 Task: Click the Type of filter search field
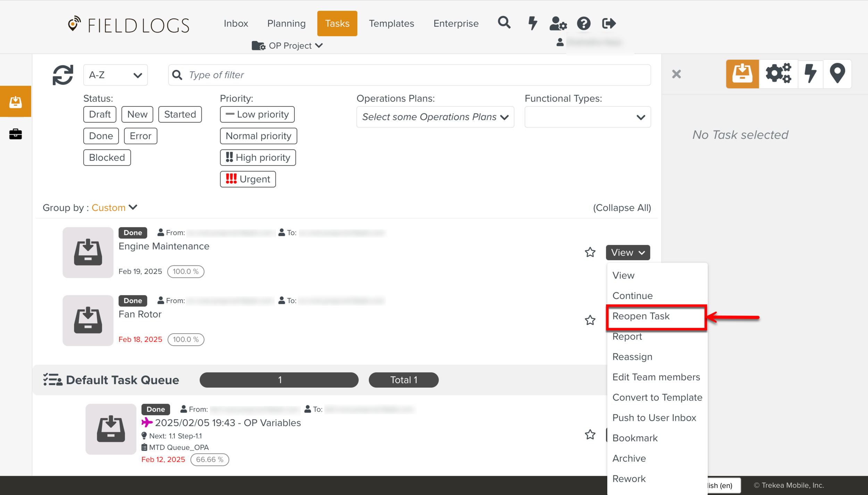pos(410,75)
